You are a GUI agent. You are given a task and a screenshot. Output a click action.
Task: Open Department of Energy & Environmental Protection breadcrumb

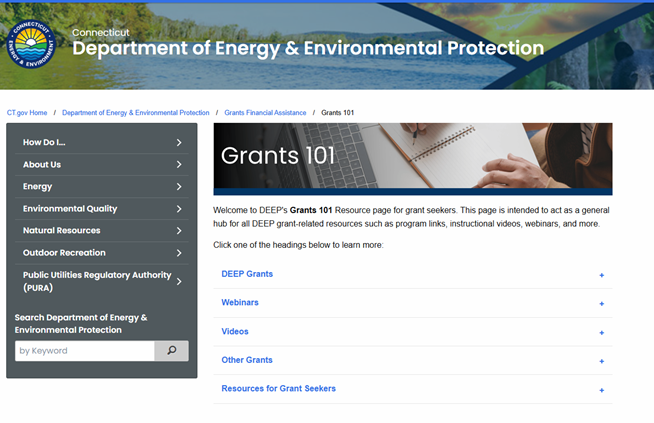click(136, 113)
